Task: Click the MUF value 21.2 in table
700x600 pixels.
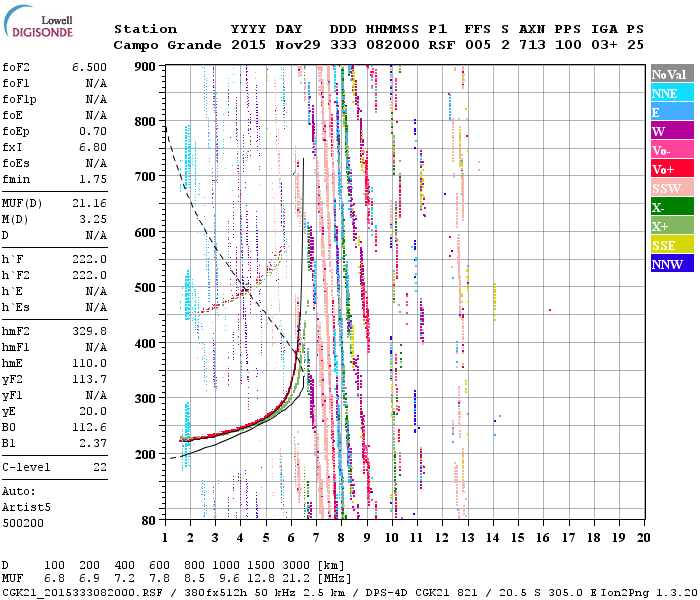Action: [x=296, y=579]
